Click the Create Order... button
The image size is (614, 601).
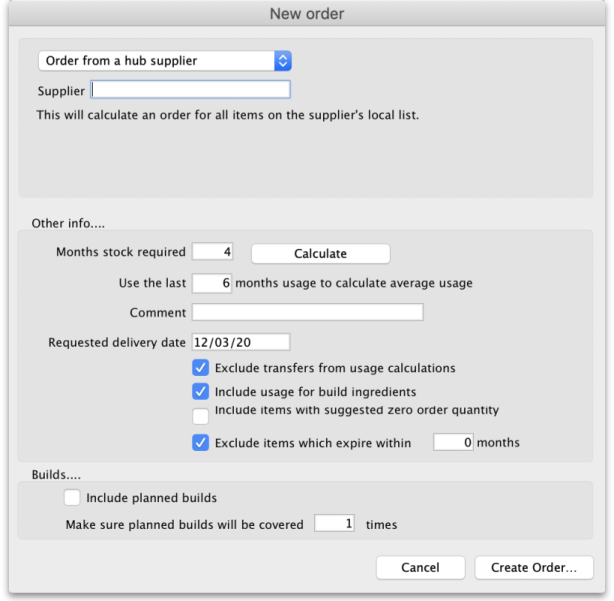click(534, 567)
